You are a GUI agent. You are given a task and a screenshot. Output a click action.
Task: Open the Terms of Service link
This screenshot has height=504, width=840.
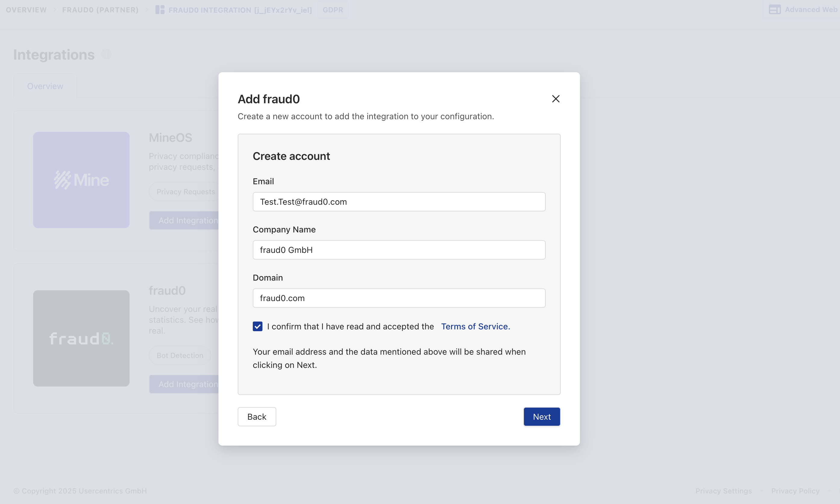pos(475,326)
